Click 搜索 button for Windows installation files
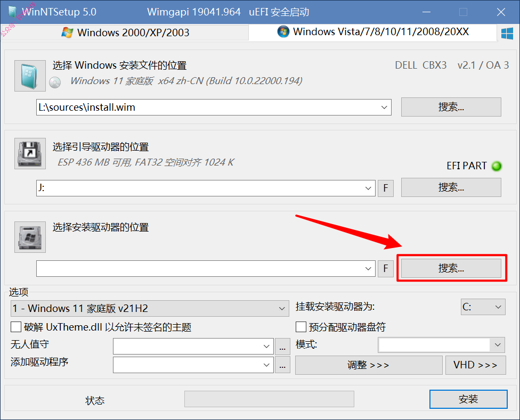The image size is (520, 420). [451, 107]
